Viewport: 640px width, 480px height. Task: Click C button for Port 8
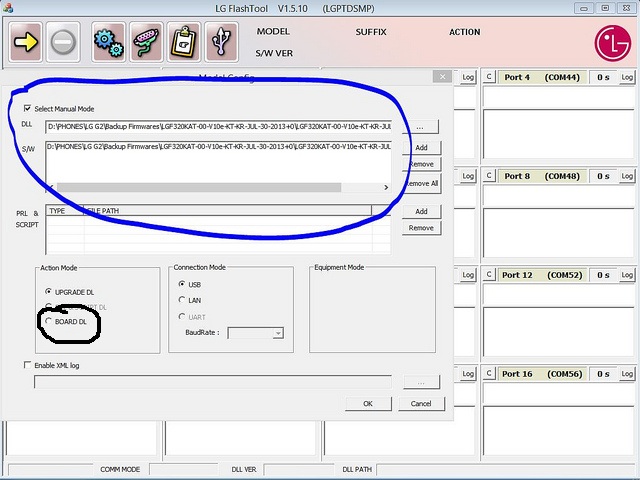coord(489,176)
